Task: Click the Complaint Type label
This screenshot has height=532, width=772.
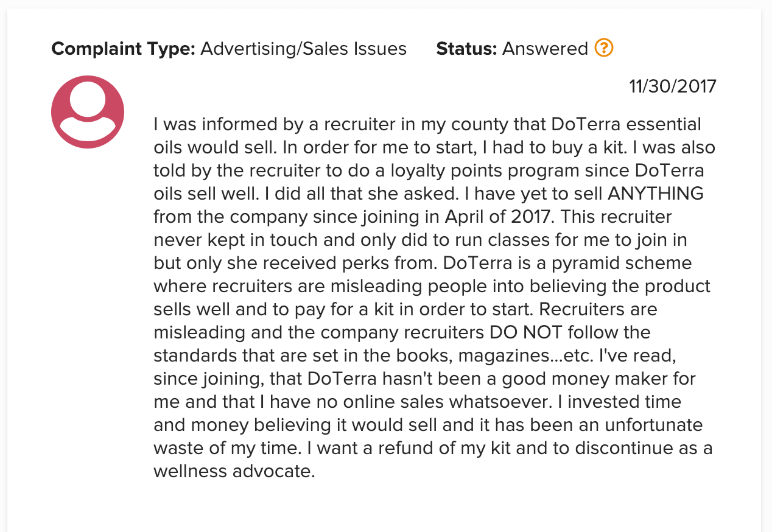Action: (x=123, y=49)
